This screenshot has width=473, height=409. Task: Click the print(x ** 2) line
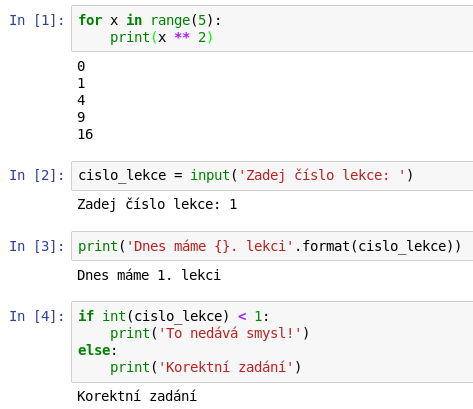point(161,37)
